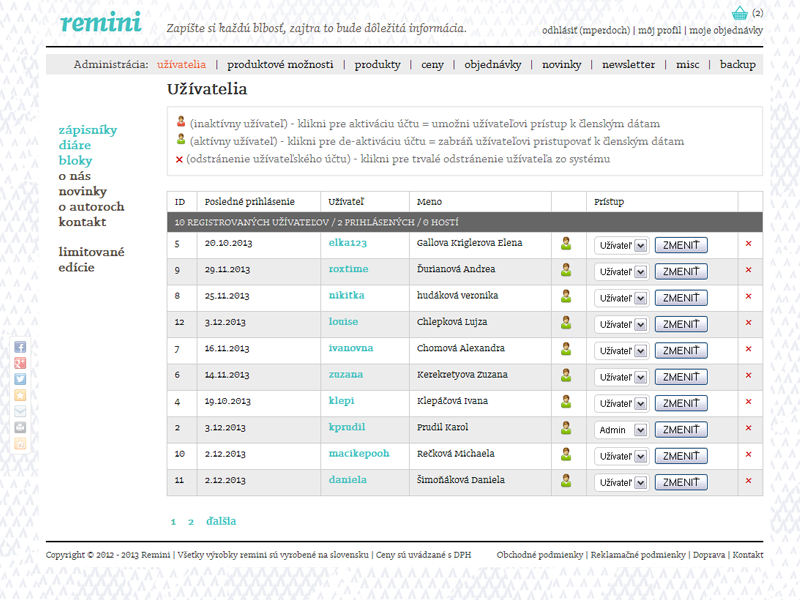Open access dropdown for ivanovna
The height and width of the screenshot is (600, 800).
[621, 351]
